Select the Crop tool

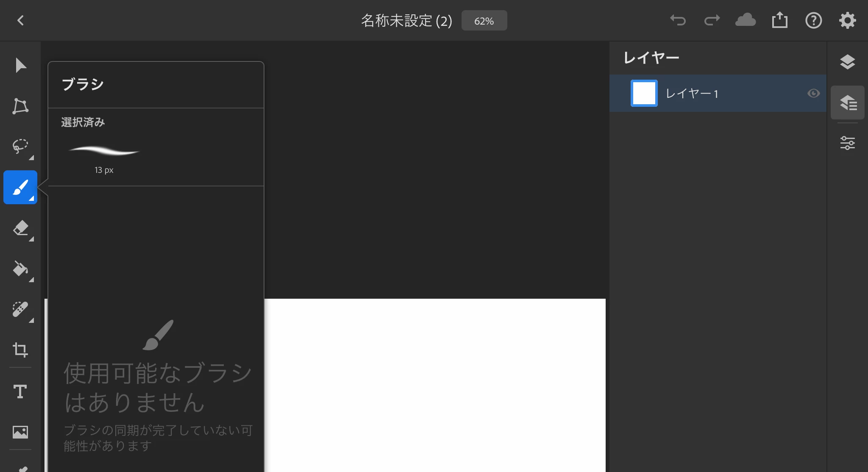coord(20,350)
